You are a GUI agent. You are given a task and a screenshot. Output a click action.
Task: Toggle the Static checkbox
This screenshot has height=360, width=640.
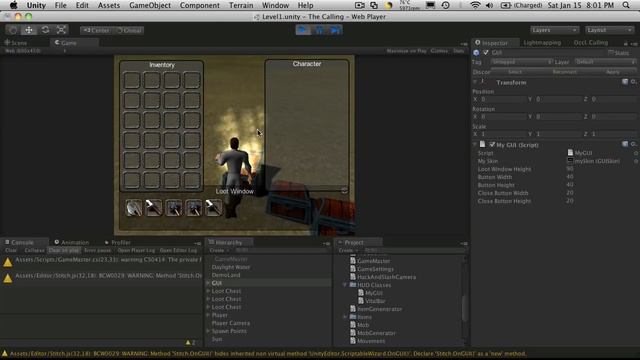coord(611,53)
